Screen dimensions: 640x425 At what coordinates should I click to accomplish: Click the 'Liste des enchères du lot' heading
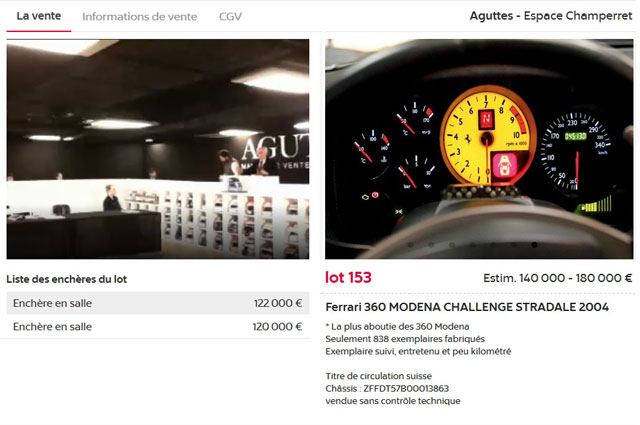67,279
